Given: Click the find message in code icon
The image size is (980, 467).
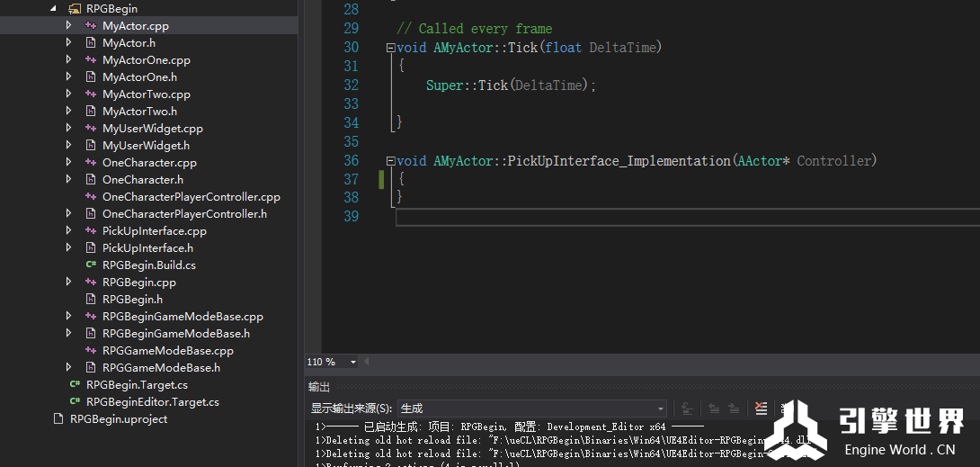Looking at the screenshot, I should click(x=687, y=409).
